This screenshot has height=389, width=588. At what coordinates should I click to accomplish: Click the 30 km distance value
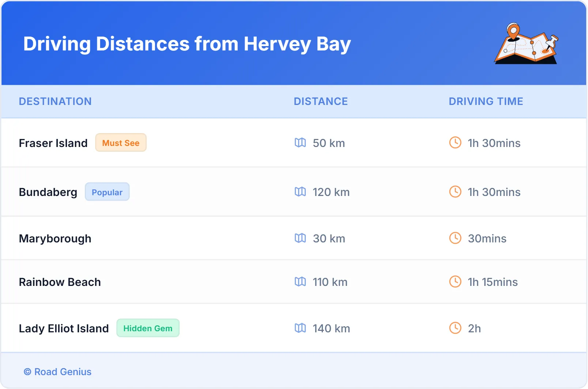[329, 238]
